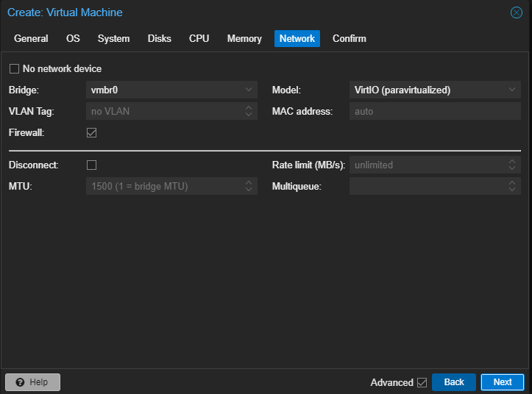Go to the CPU tab
Screen dimensions: 532x394
point(199,39)
